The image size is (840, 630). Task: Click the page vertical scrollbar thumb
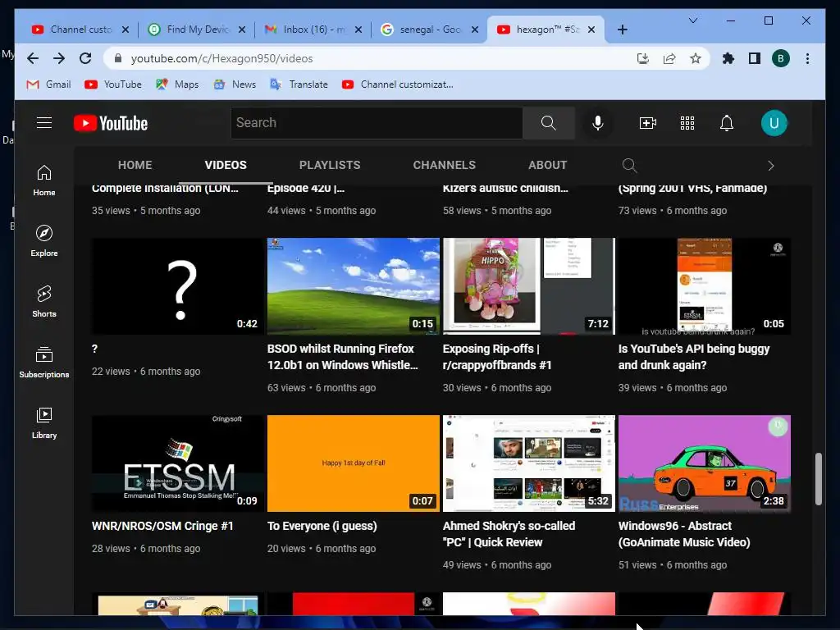click(x=818, y=479)
